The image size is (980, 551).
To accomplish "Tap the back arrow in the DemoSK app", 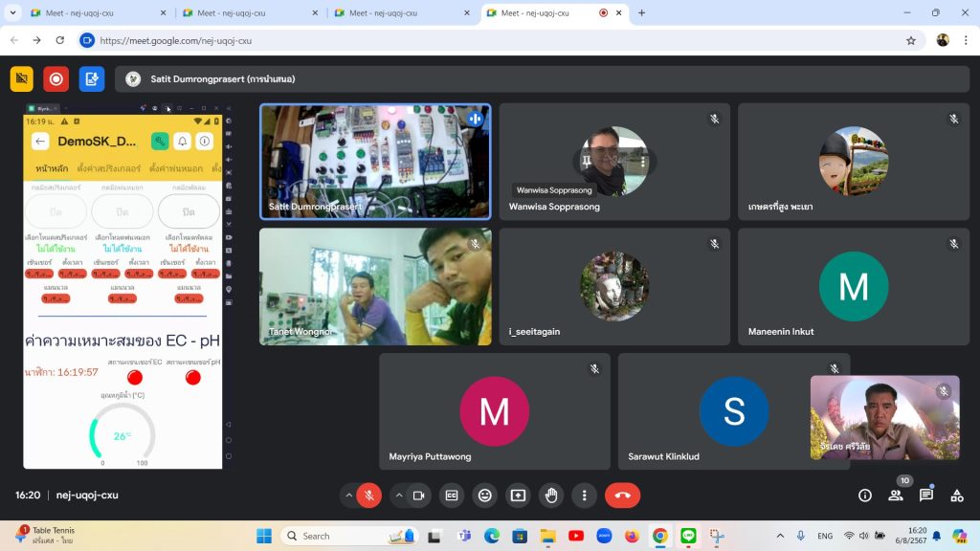I will tap(40, 142).
